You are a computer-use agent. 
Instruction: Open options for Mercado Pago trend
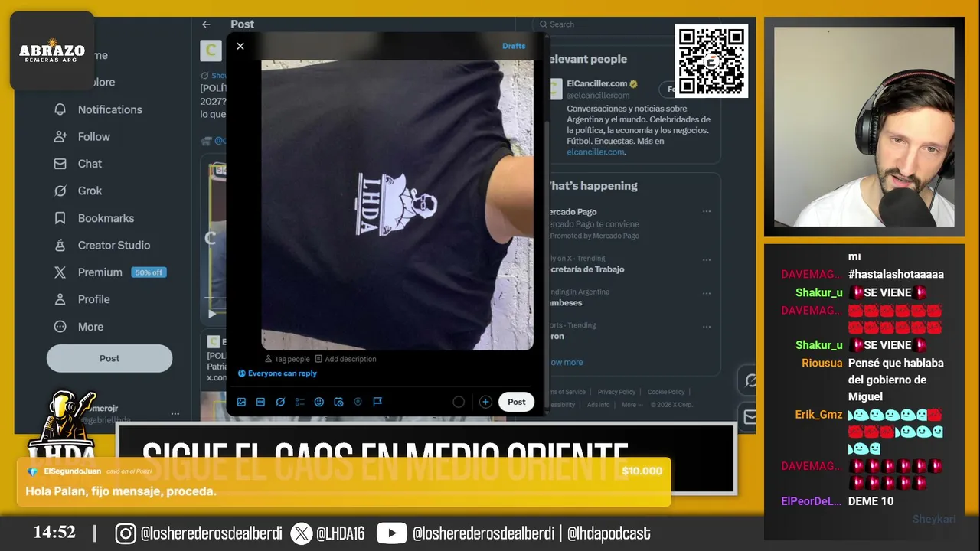(x=707, y=212)
